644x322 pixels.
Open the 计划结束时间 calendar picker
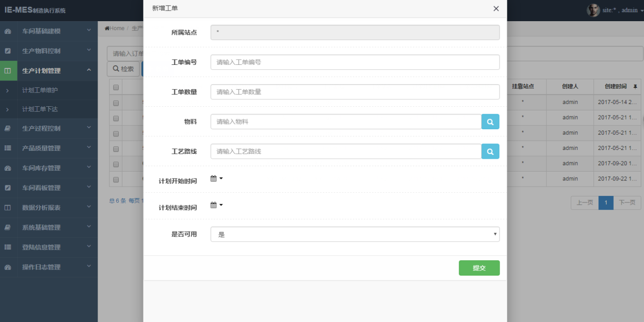(216, 205)
